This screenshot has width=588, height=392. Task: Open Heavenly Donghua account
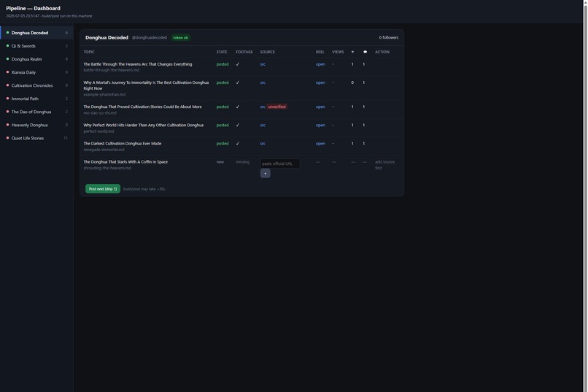pyautogui.click(x=36, y=125)
